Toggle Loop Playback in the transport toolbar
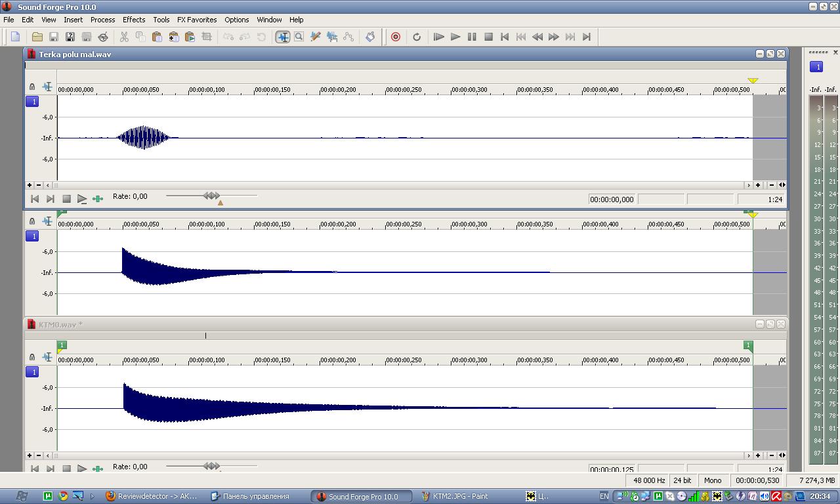 point(417,37)
